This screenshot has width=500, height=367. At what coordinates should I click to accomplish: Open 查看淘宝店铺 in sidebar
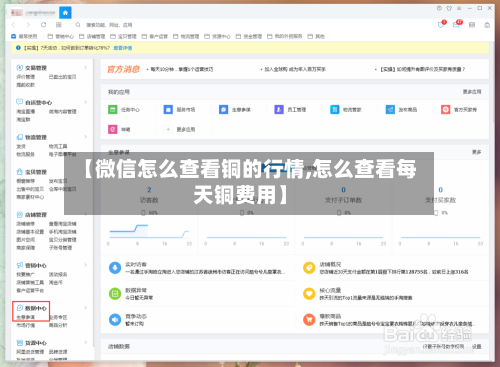[63, 224]
